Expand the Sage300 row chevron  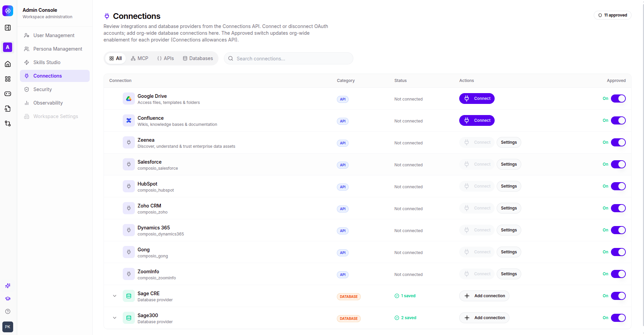click(115, 318)
